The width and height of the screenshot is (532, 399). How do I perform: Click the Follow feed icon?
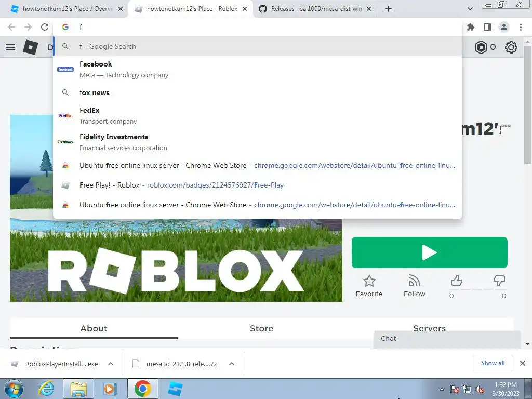pyautogui.click(x=414, y=281)
